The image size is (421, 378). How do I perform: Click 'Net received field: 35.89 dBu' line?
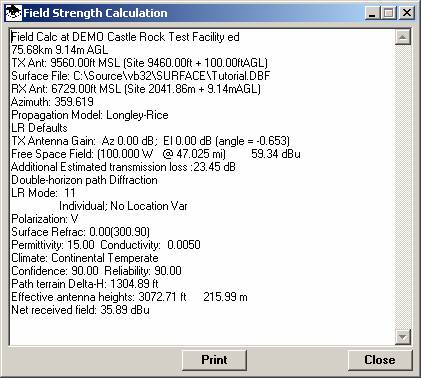coord(80,310)
